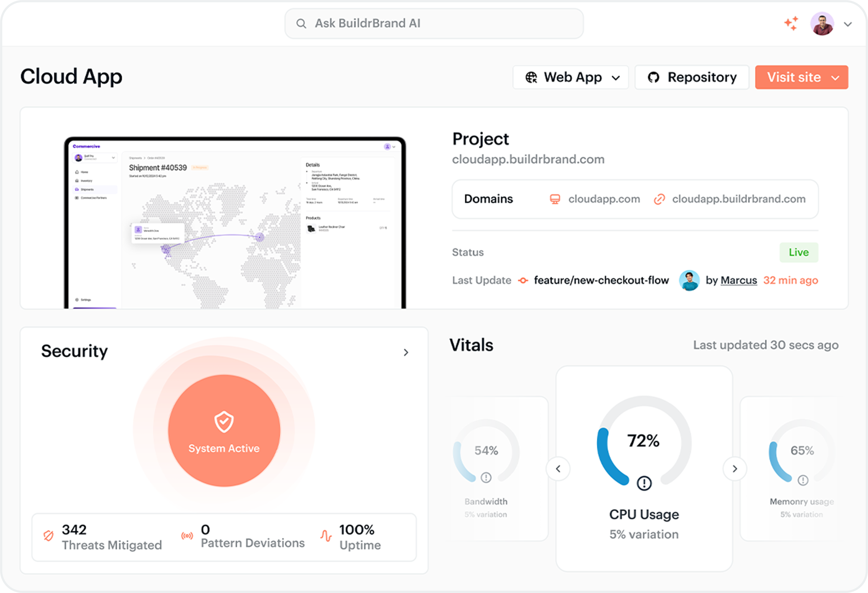Click the 100% Uptime stat
This screenshot has height=593, width=868.
(x=360, y=537)
